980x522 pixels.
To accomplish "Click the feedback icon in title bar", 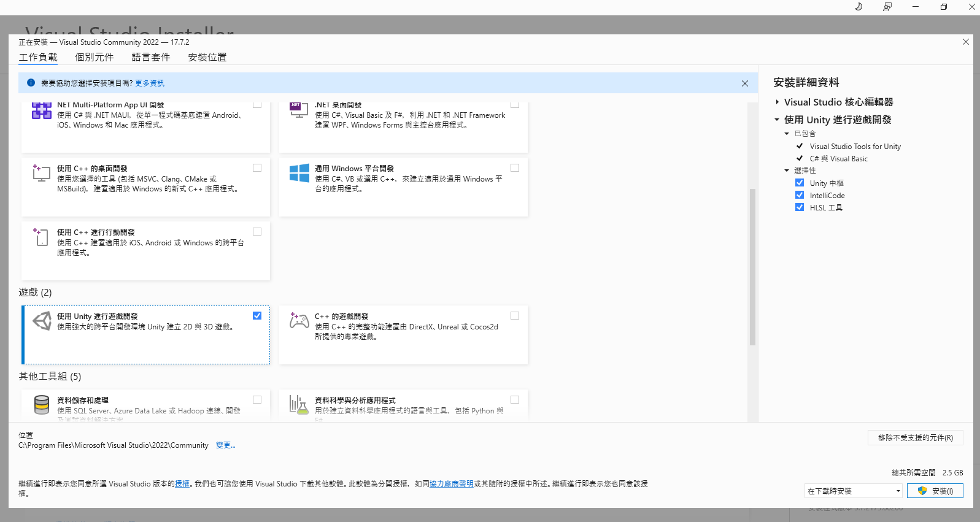I will (887, 7).
